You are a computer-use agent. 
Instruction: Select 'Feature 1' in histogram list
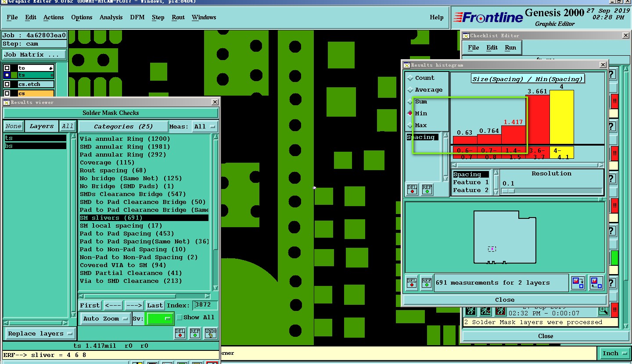tap(471, 182)
